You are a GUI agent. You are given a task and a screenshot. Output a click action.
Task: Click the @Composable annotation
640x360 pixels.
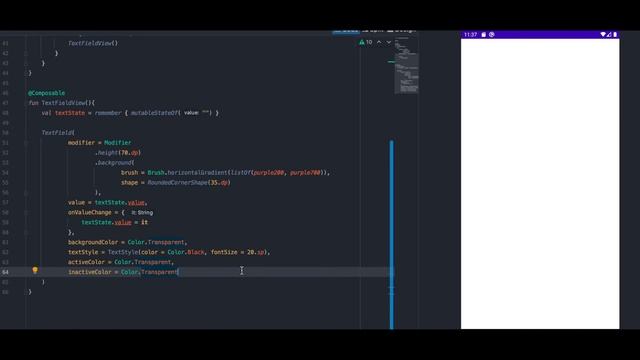(47, 93)
